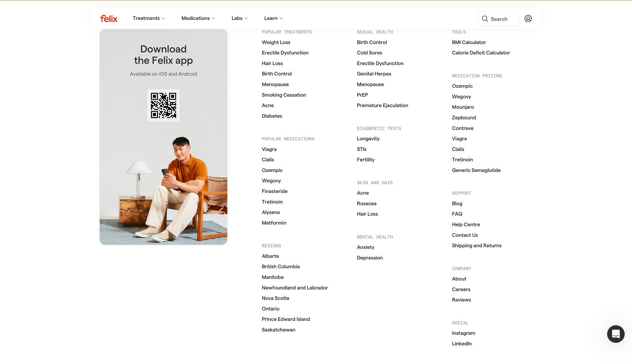Click the Felix logo
The width and height of the screenshot is (632, 364).
click(109, 19)
